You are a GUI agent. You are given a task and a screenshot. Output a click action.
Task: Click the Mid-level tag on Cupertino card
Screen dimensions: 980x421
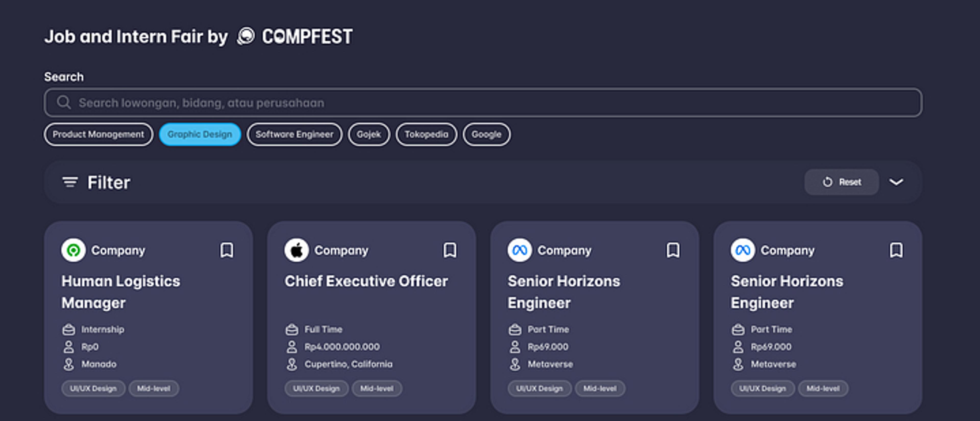[x=377, y=389]
